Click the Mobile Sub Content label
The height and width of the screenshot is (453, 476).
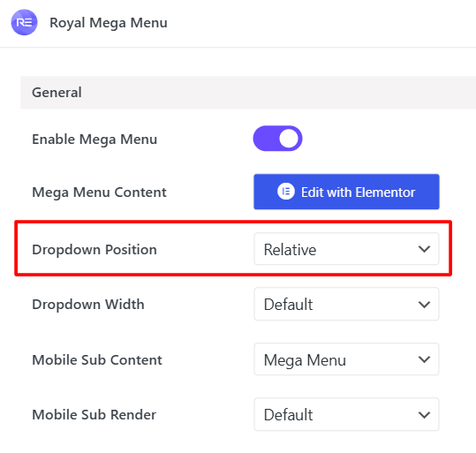coord(97,359)
